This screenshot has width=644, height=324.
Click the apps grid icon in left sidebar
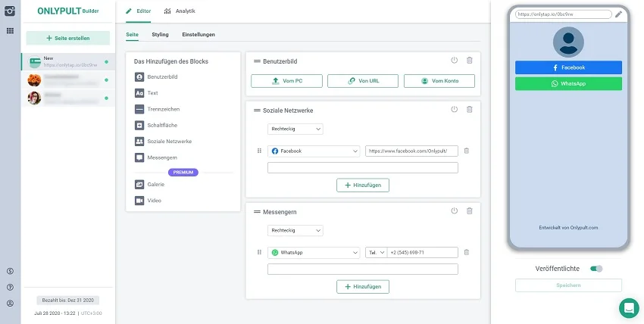(10, 31)
